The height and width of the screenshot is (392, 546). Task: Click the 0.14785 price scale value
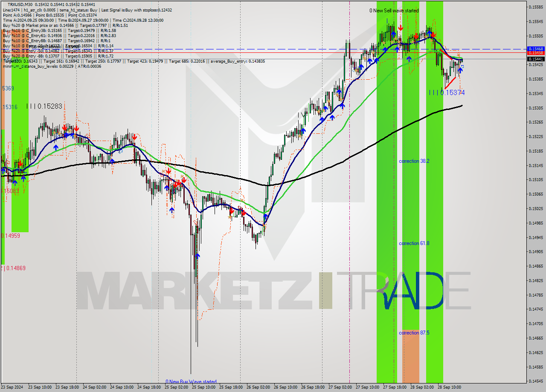536,295
